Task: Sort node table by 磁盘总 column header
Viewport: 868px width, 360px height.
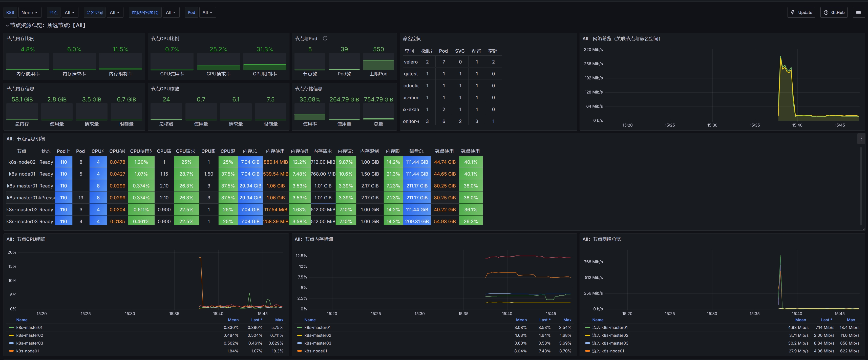Action: pos(416,151)
